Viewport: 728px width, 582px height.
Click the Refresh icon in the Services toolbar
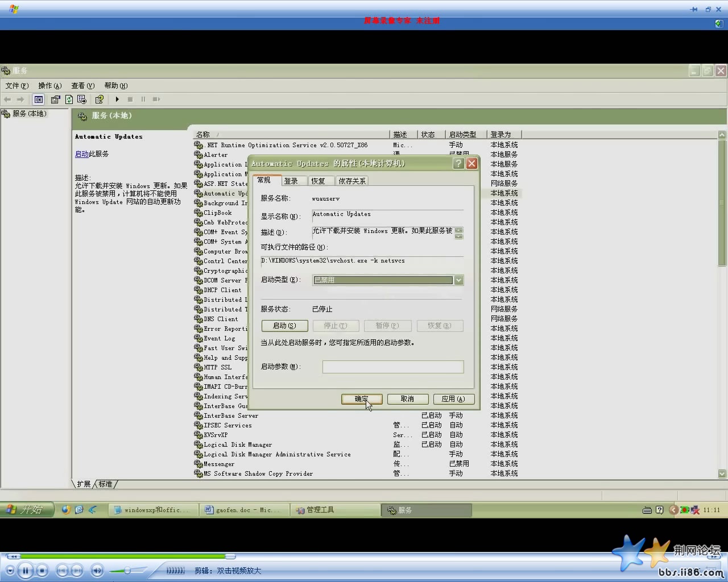pos(68,99)
